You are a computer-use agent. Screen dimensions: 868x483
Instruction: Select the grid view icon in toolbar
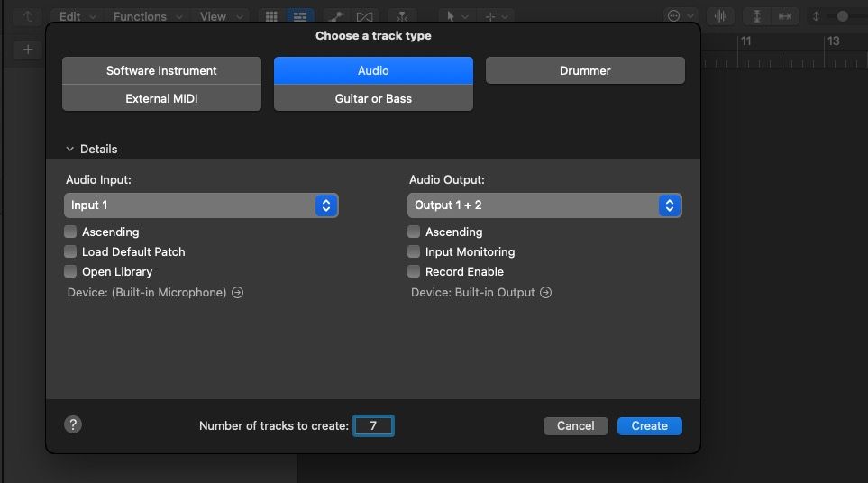(270, 16)
